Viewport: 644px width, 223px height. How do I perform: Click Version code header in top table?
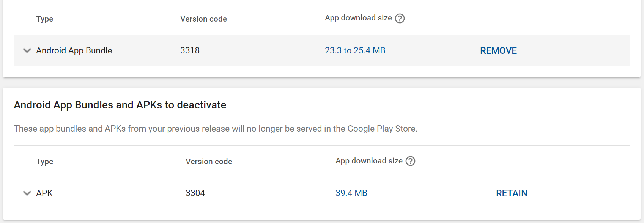point(203,19)
